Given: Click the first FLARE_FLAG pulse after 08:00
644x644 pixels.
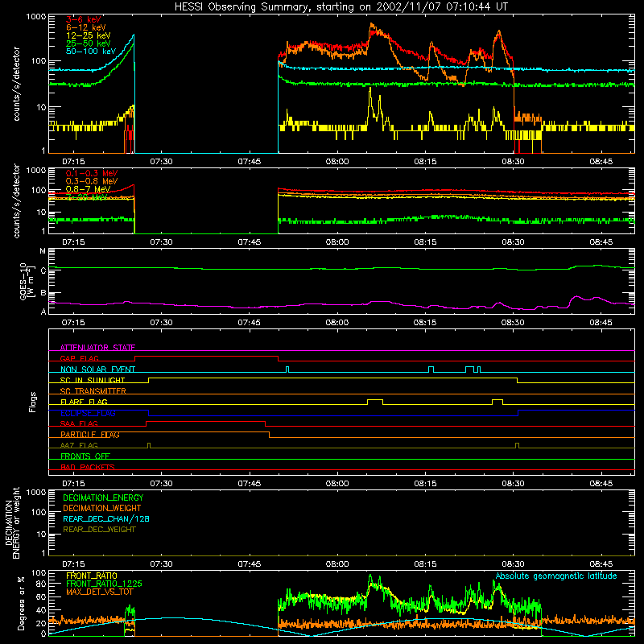Looking at the screenshot, I should [375, 402].
